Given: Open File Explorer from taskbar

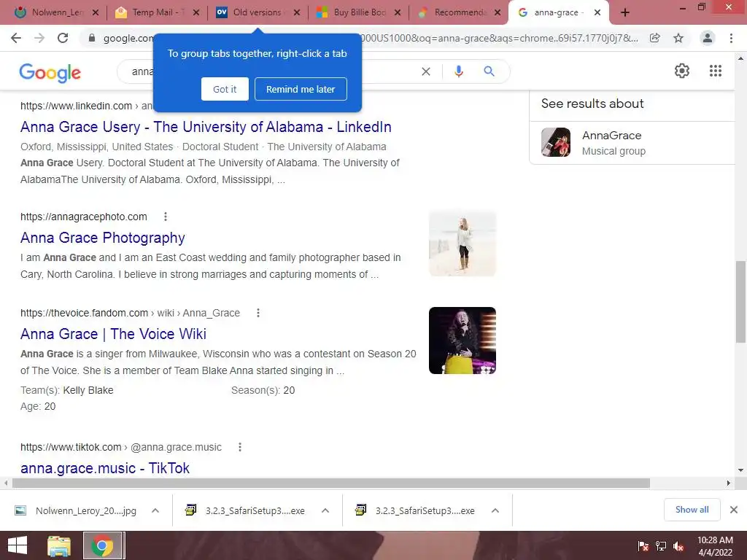Looking at the screenshot, I should tap(58, 545).
